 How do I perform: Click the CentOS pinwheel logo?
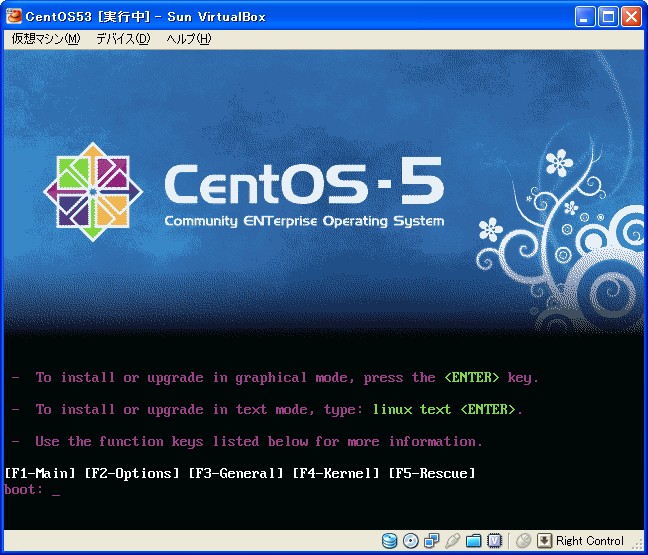(x=93, y=192)
